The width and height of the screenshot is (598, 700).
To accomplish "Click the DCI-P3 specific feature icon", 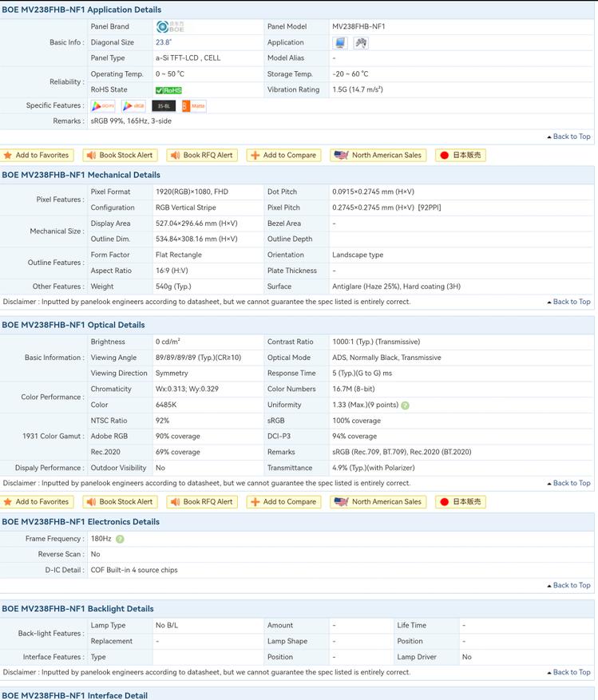I will [103, 105].
